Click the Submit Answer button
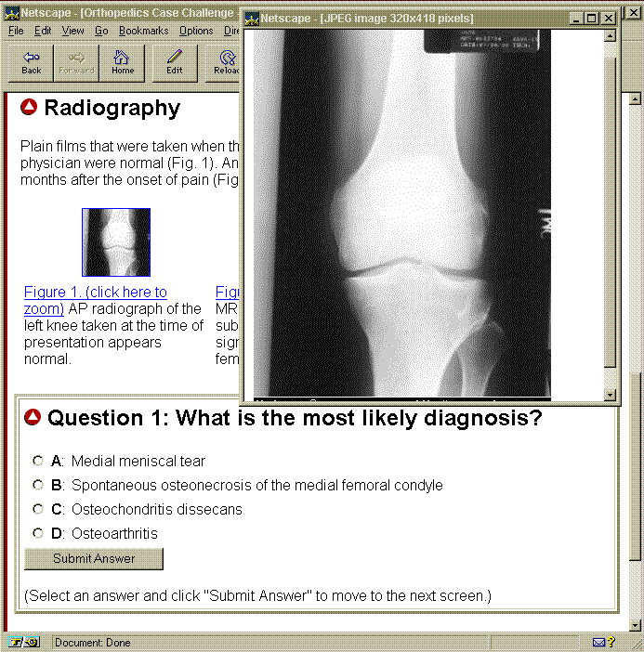Image resolution: width=644 pixels, height=652 pixels. pyautogui.click(x=94, y=558)
